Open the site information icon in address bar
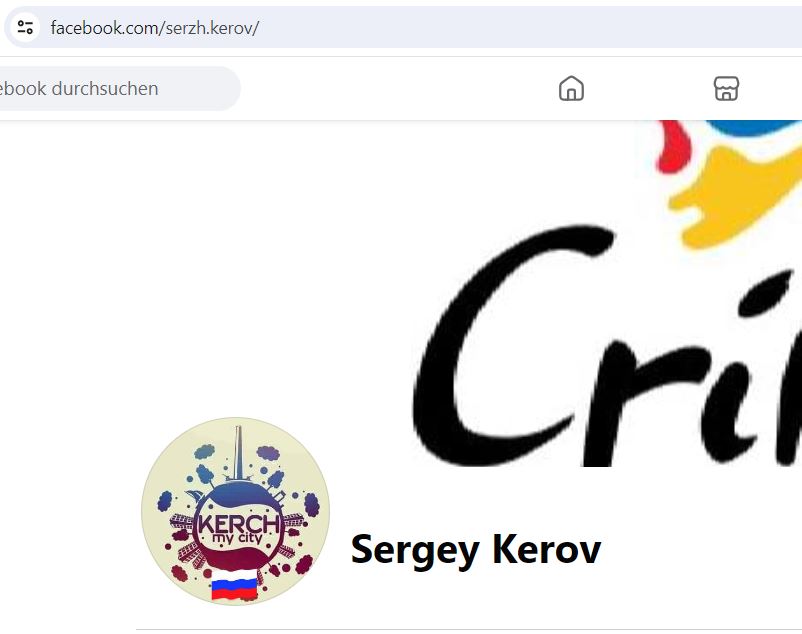This screenshot has height=634, width=802. tap(25, 27)
